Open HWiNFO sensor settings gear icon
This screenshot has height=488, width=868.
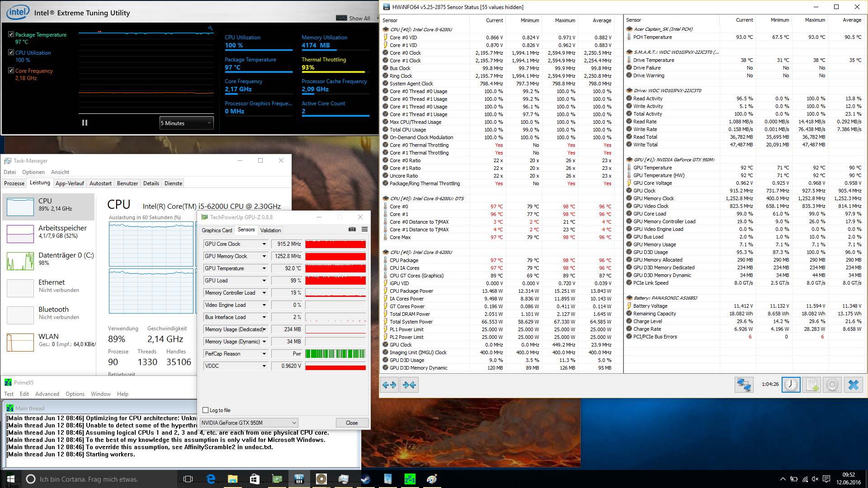pyautogui.click(x=832, y=385)
